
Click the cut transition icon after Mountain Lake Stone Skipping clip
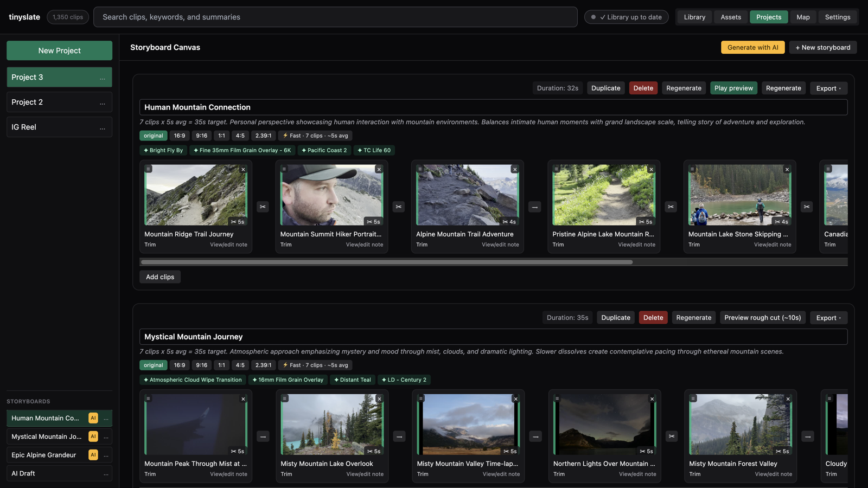tap(807, 207)
